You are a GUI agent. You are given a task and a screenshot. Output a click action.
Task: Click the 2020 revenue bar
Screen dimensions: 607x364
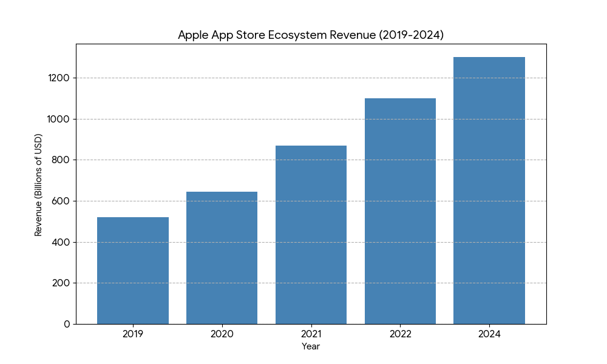point(222,258)
